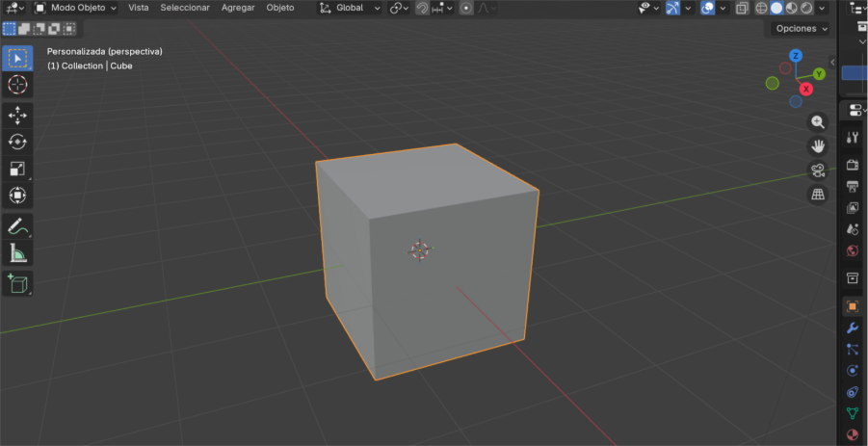Enable extend selection mode icon
This screenshot has height=446, width=868.
tap(24, 28)
